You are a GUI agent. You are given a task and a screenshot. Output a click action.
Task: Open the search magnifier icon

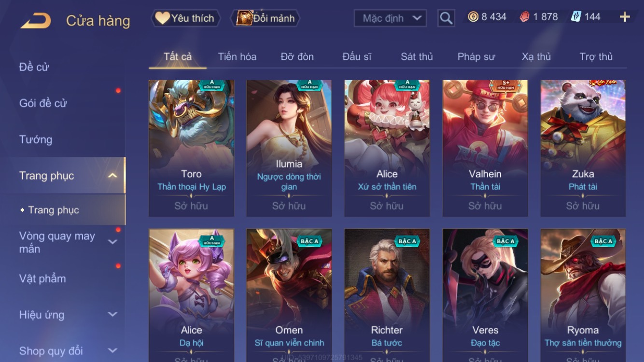(x=446, y=18)
